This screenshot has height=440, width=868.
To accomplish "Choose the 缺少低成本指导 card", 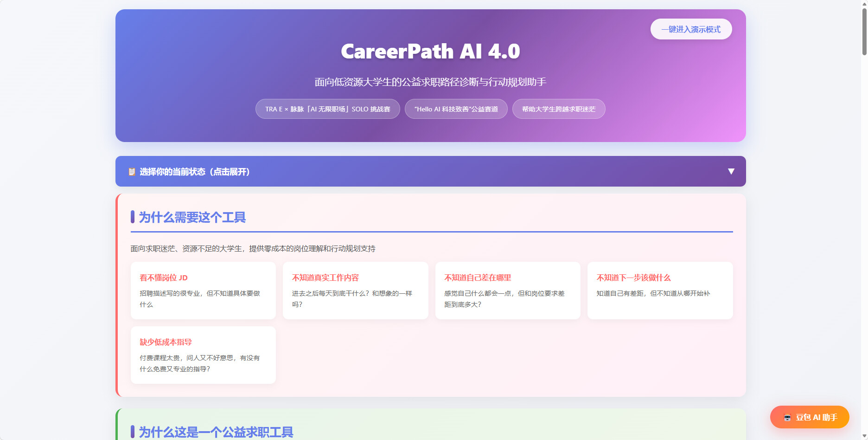I will (203, 355).
